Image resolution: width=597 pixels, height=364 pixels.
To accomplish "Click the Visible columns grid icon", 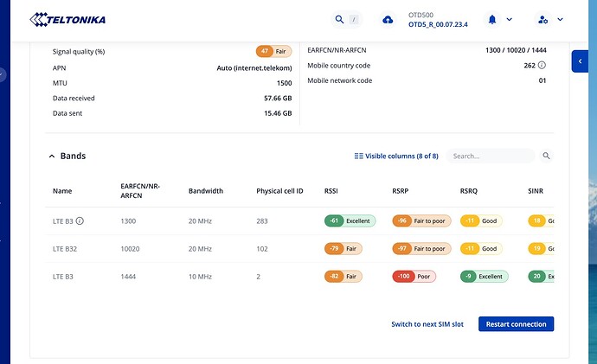I will (358, 156).
